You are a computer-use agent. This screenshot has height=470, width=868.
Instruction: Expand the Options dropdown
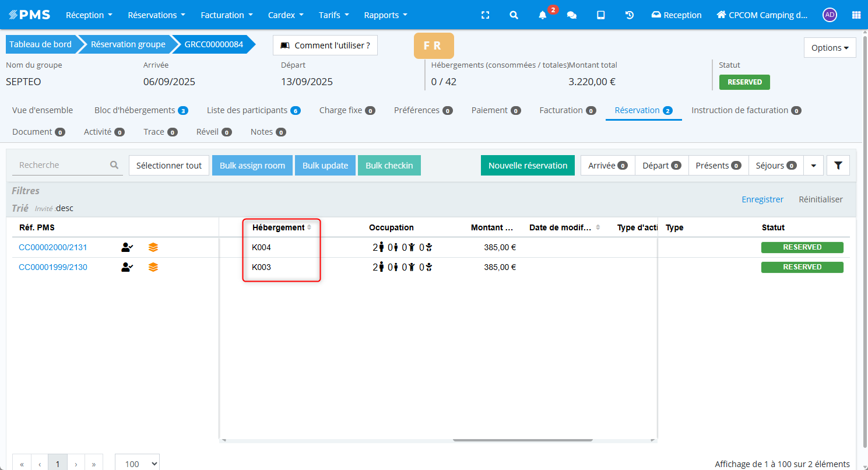(830, 48)
